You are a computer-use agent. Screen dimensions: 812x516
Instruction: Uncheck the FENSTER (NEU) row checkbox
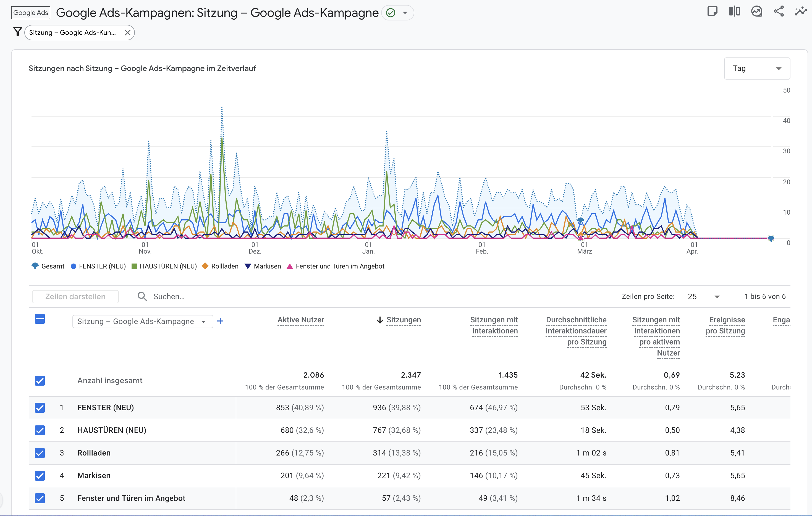pyautogui.click(x=40, y=407)
